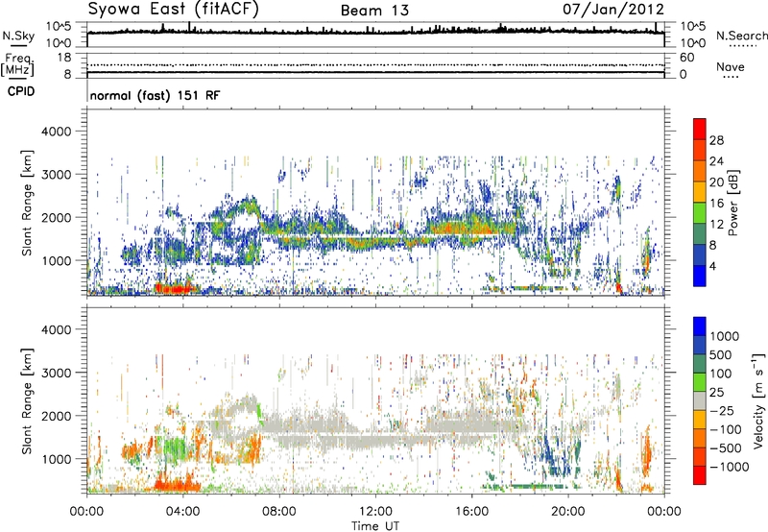Select the '12:00' time tick label
768x532 pixels.
375,512
